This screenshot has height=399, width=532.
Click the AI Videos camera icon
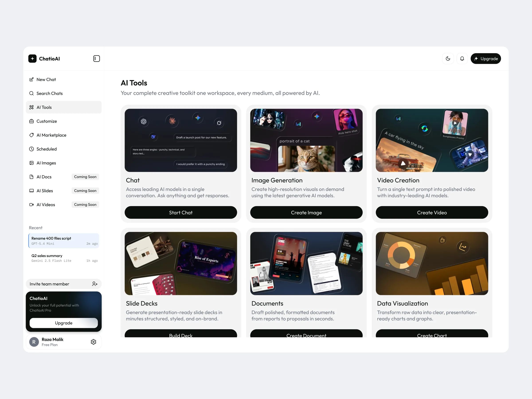click(x=31, y=205)
